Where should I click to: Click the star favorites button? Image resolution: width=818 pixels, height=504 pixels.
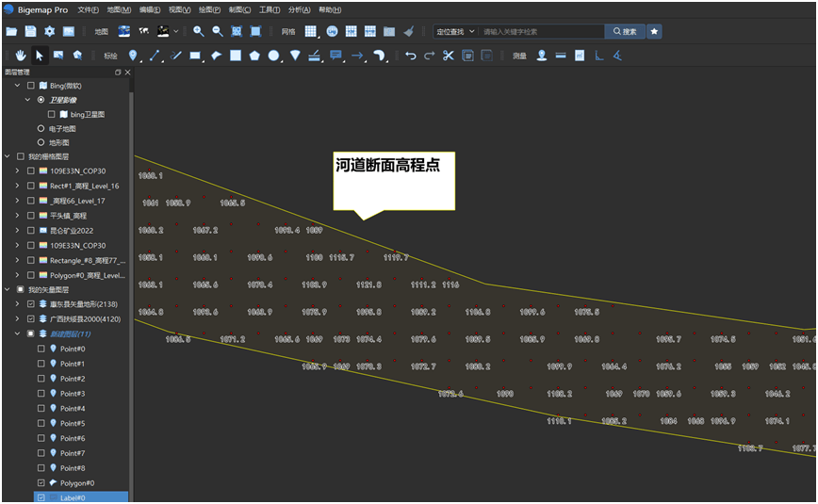(654, 31)
